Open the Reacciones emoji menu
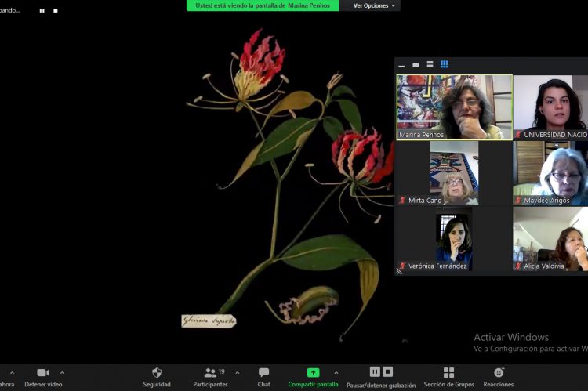Image resolution: width=588 pixels, height=391 pixels. (499, 373)
